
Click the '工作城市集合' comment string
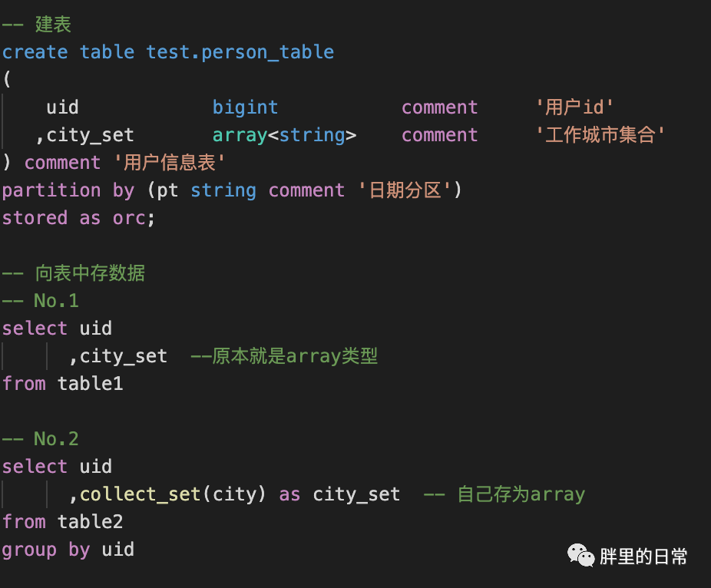(600, 135)
